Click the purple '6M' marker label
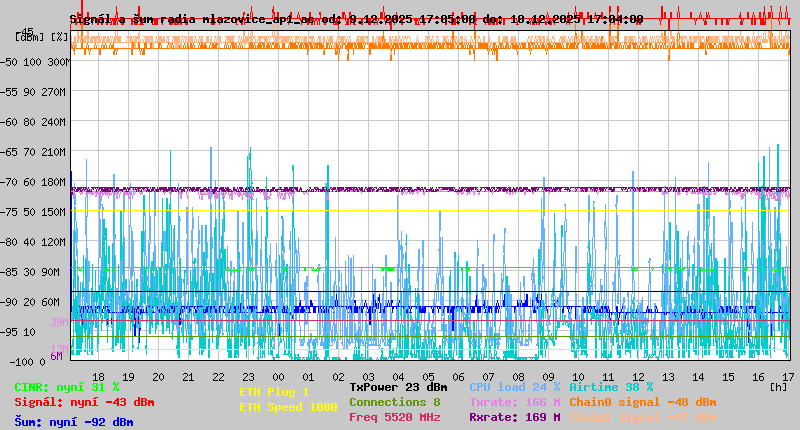The width and height of the screenshot is (800, 430). 57,356
